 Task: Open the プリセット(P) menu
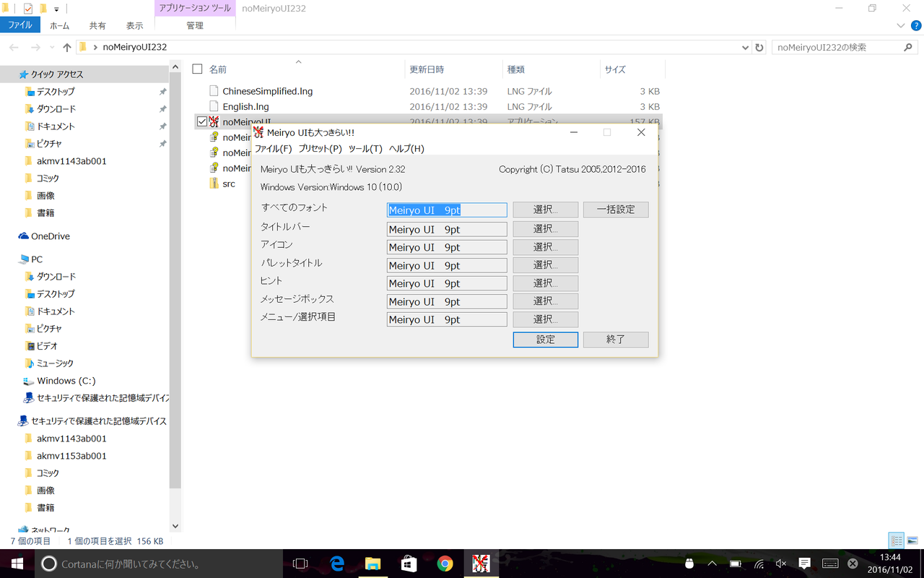tap(320, 149)
